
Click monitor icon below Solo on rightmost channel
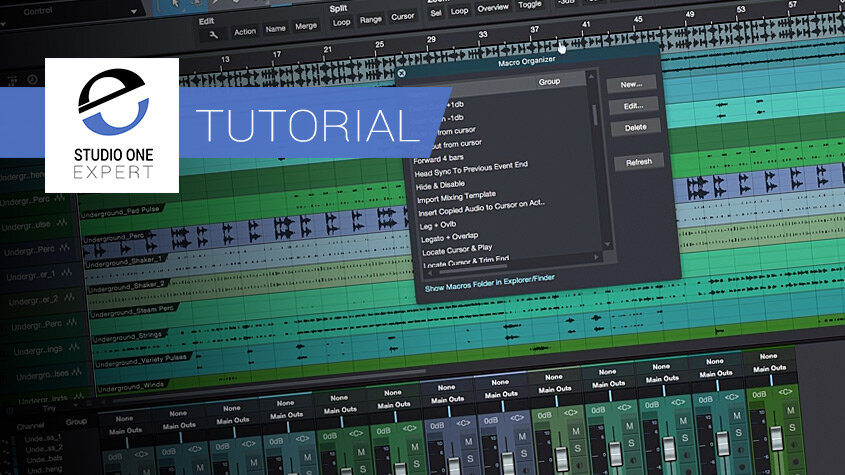[x=793, y=445]
